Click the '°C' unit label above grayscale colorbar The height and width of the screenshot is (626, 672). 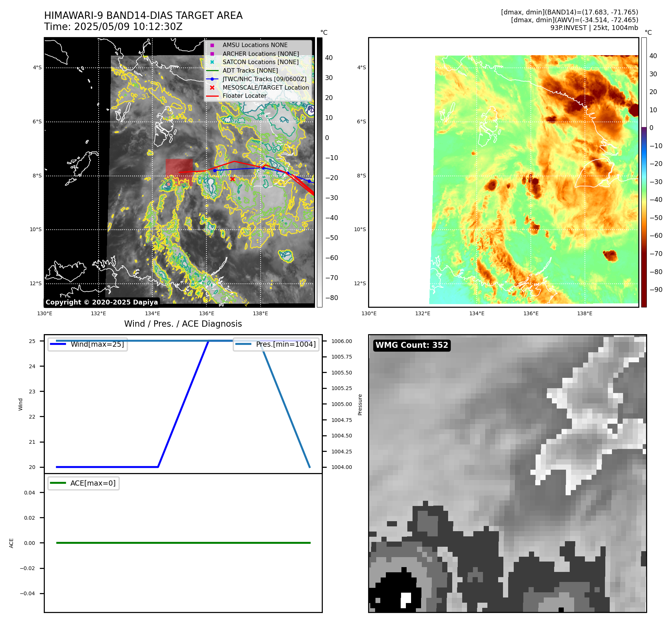[324, 33]
